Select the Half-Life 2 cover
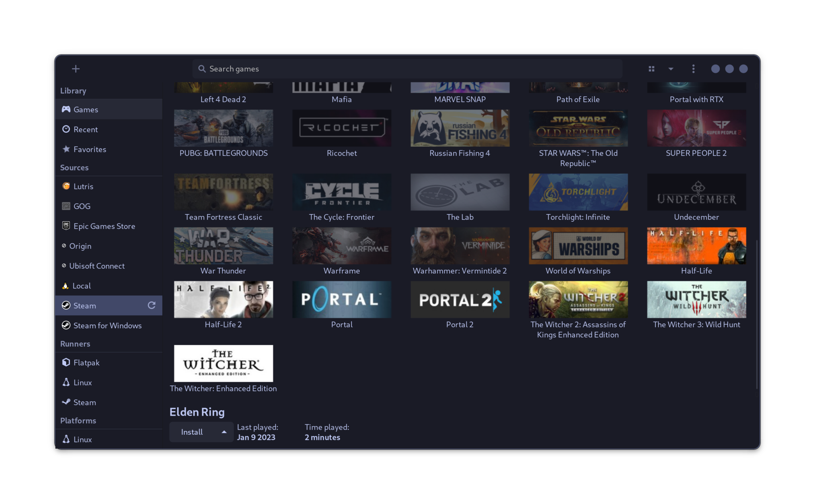This screenshot has height=504, width=815. coord(223,300)
